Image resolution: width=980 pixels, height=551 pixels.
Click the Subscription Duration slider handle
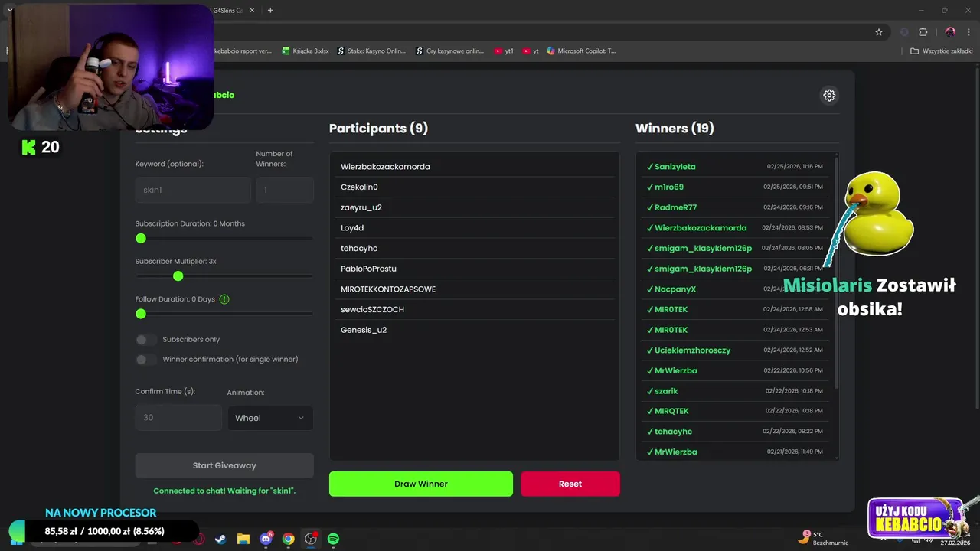[141, 239]
